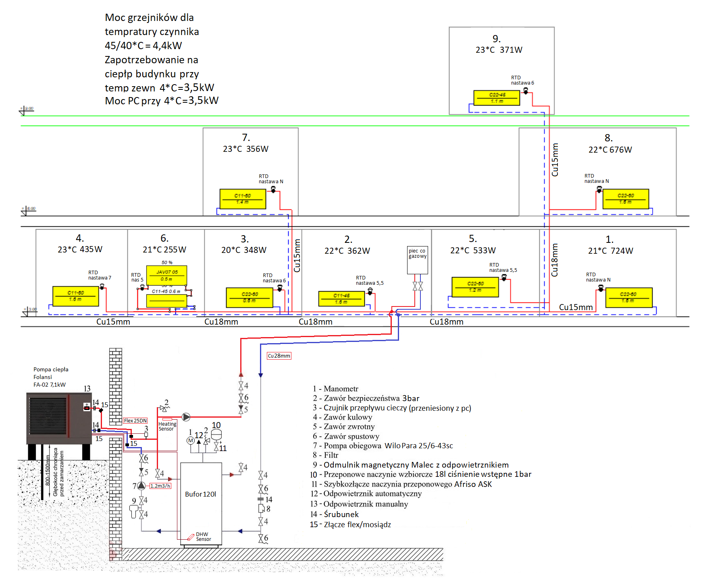Click room 7 label 23*C 356W
This screenshot has width=707, height=588.
click(x=245, y=149)
